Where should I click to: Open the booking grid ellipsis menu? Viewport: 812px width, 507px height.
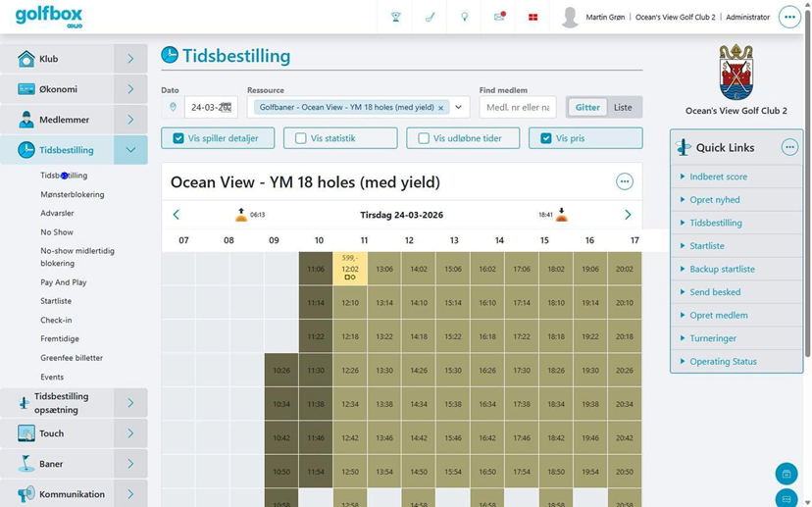[x=625, y=181]
